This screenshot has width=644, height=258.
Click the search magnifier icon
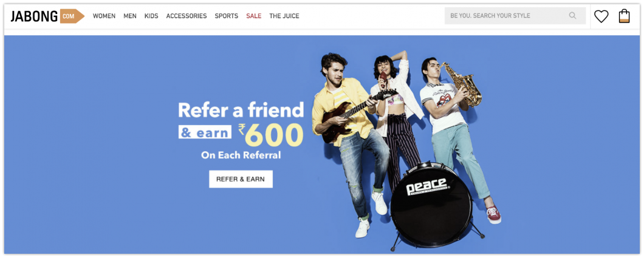572,16
